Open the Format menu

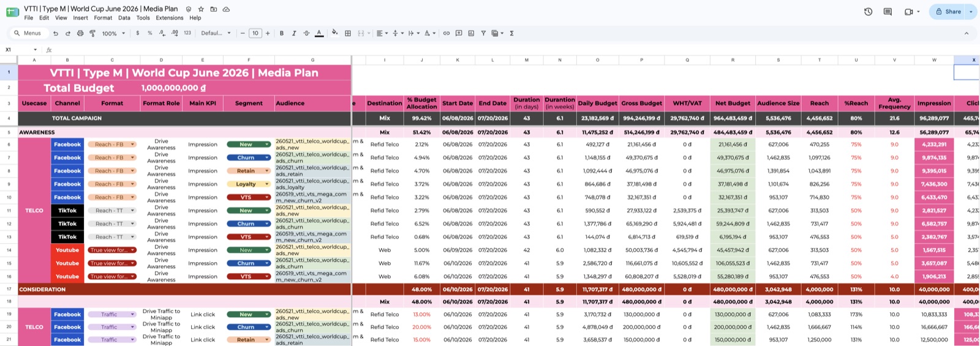coord(103,18)
